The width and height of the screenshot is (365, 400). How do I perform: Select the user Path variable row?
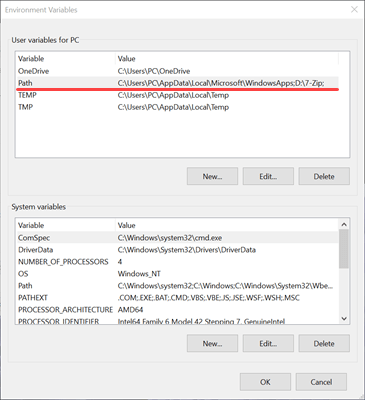click(177, 83)
